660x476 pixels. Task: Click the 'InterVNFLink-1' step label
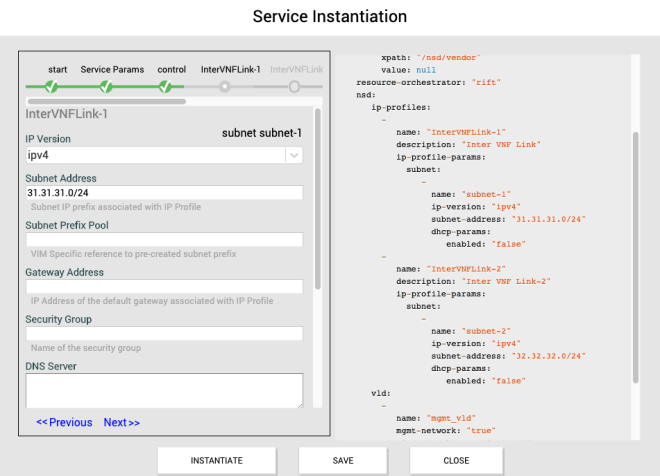[231, 69]
